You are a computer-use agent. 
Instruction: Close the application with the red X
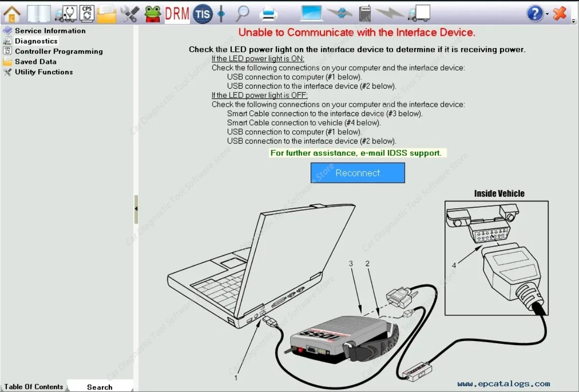pyautogui.click(x=560, y=14)
